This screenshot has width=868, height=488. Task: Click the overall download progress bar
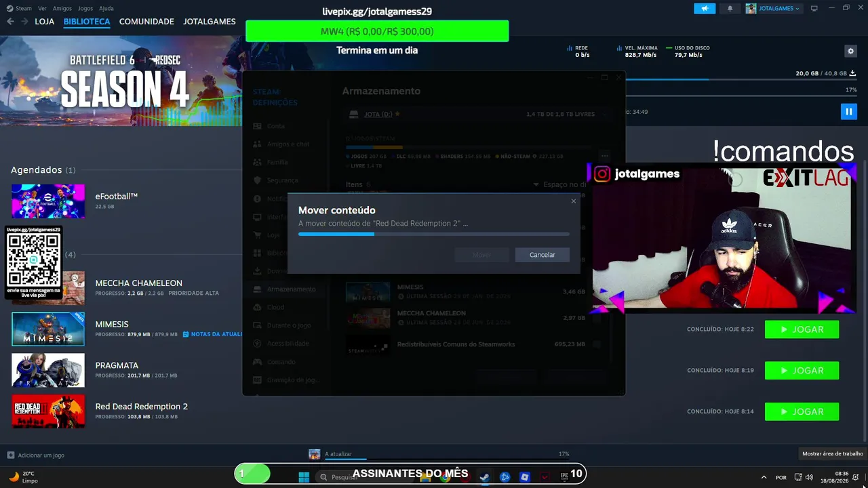(741, 80)
